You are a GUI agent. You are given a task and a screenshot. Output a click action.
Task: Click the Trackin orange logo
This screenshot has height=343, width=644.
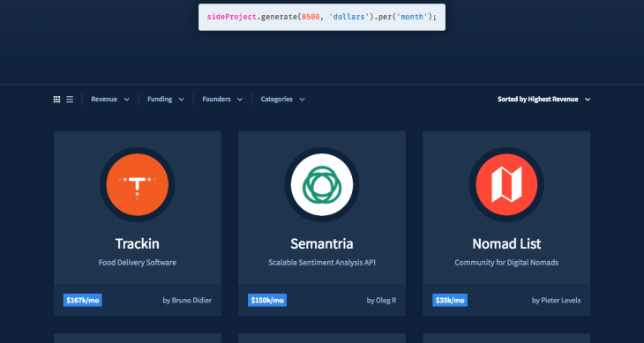[x=137, y=184]
